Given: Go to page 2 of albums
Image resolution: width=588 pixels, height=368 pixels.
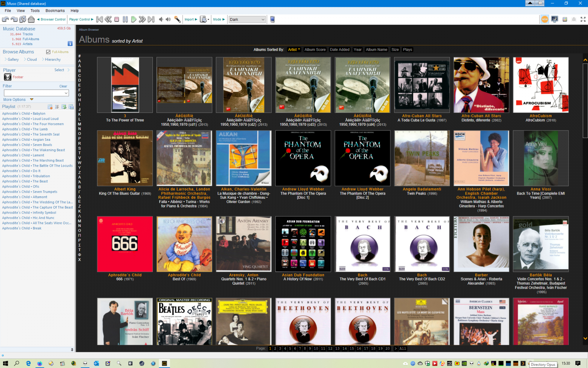Looking at the screenshot, I should 275,349.
